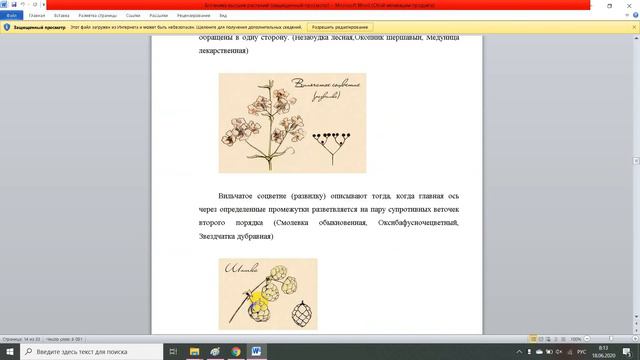This screenshot has width=640, height=360.
Task: Show hidden system tray icons
Action: (519, 351)
